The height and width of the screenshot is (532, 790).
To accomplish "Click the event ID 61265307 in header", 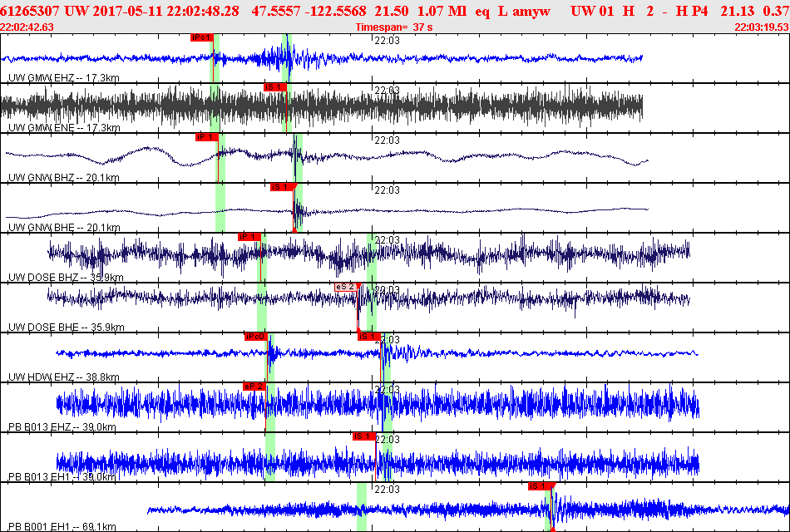I will click(x=30, y=11).
